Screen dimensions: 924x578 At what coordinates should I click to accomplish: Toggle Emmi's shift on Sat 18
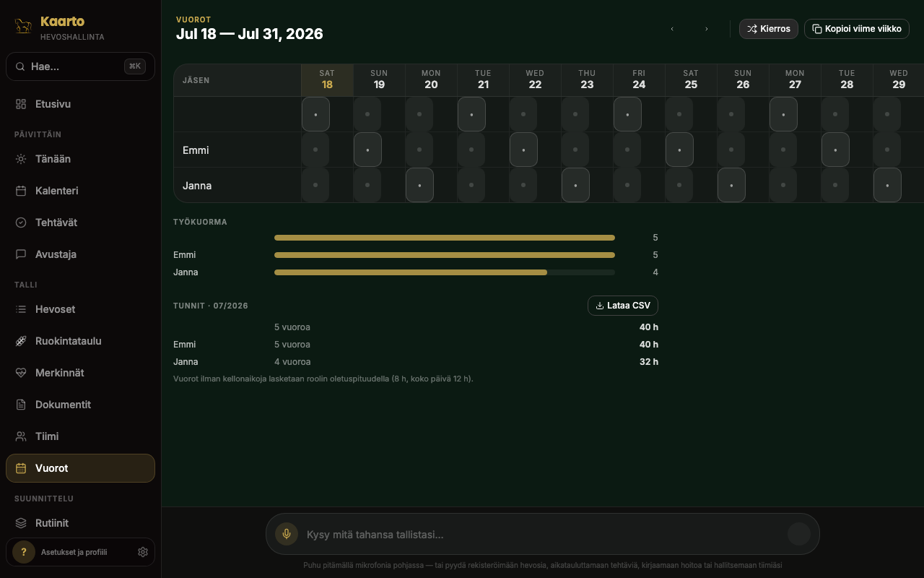tap(315, 150)
